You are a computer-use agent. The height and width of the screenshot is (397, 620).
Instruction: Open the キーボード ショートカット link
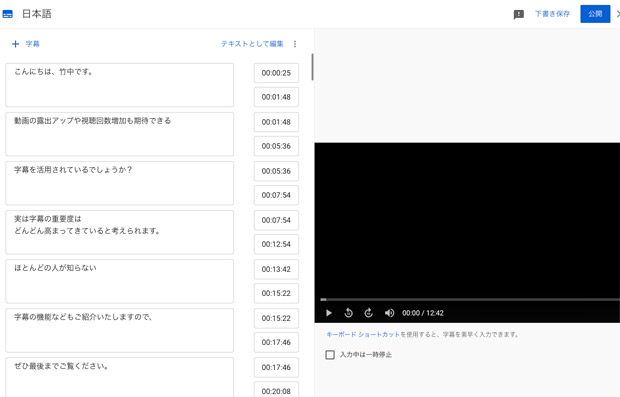(363, 335)
